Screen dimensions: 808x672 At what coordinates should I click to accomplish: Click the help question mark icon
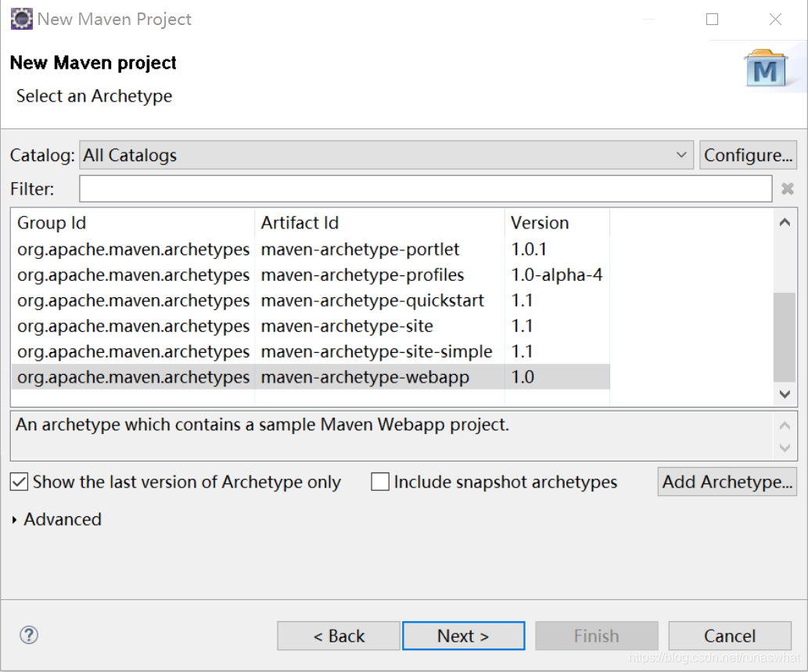29,635
